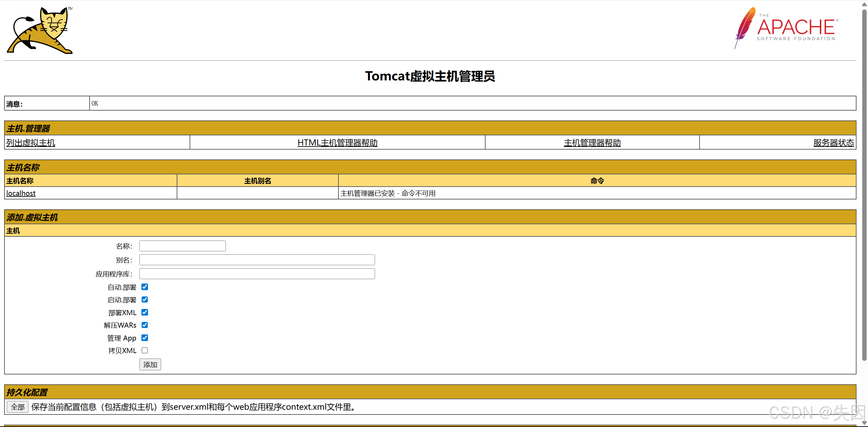
Task: Open the 主机管理器帮助 link
Action: pos(592,143)
